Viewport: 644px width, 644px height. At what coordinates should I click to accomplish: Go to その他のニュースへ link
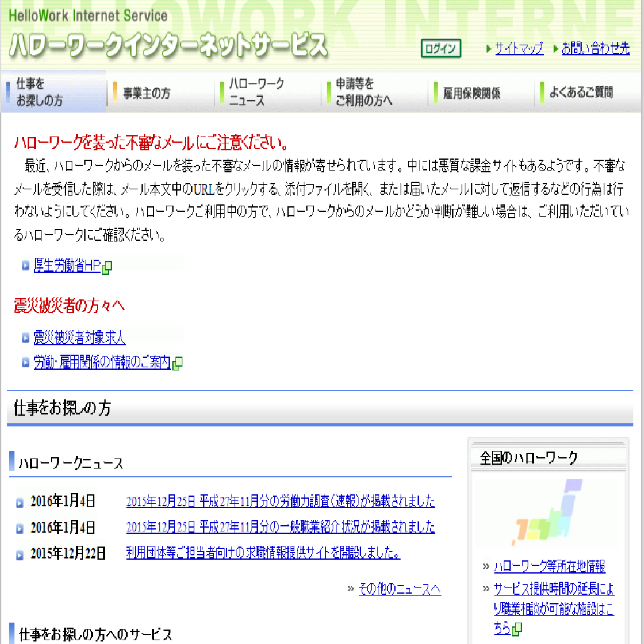(x=399, y=589)
